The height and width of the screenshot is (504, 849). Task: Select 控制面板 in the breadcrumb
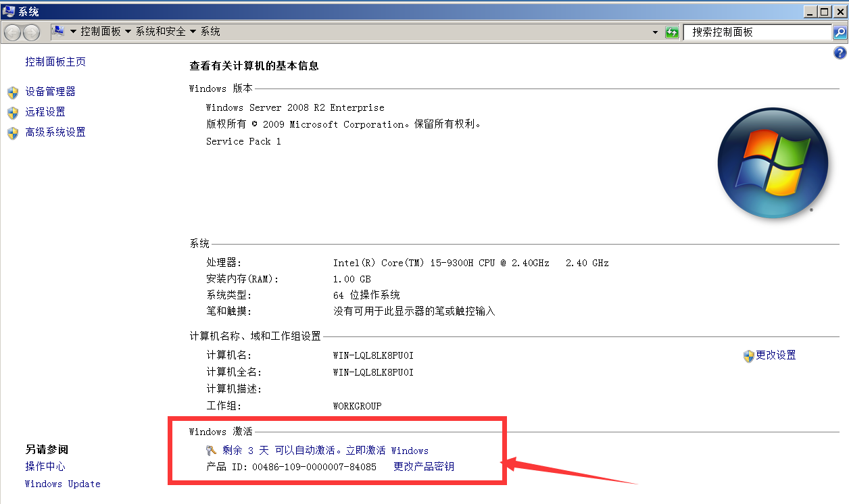tap(101, 31)
